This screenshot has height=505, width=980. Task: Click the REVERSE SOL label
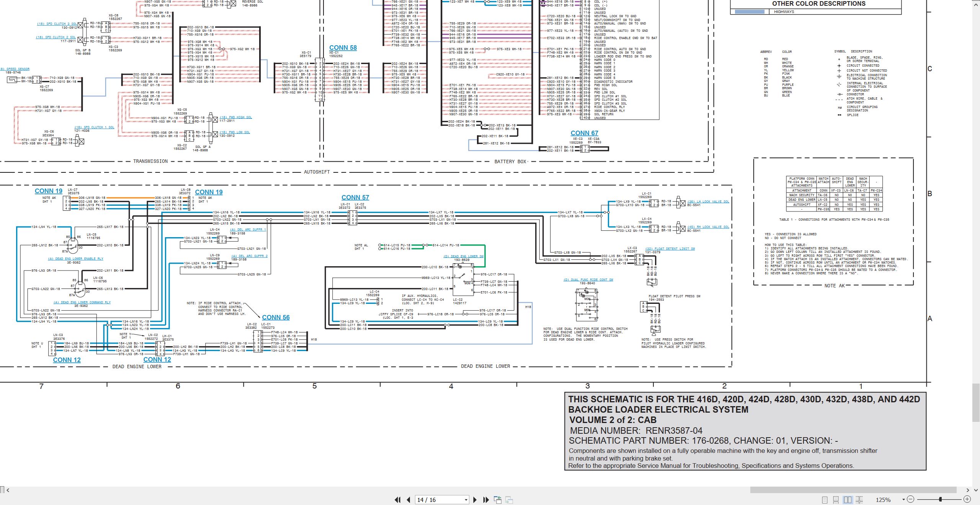tap(253, 2)
